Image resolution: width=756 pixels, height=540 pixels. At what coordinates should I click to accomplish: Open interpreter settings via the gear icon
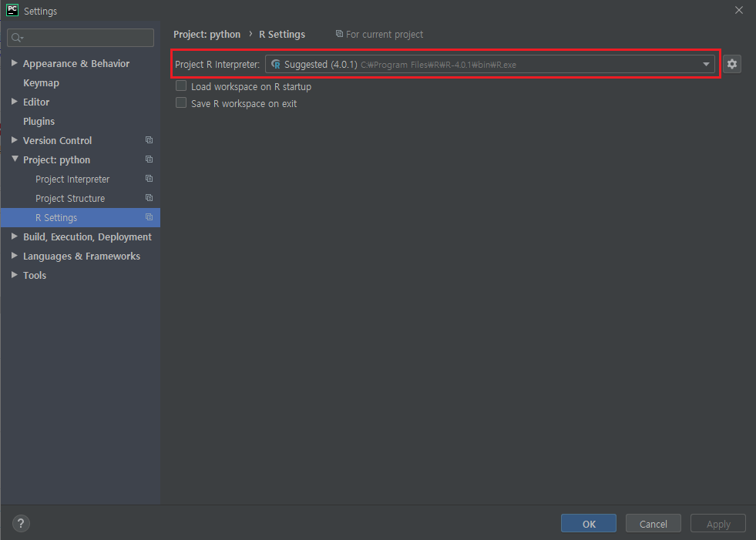click(731, 64)
